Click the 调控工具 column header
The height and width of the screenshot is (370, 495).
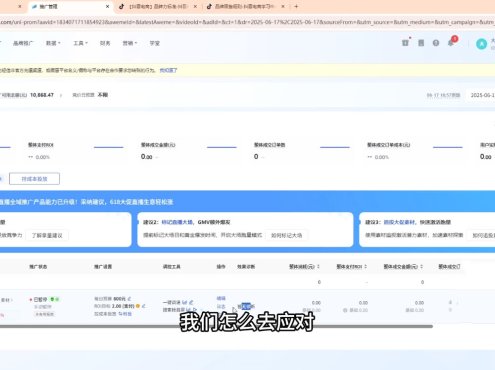tap(172, 267)
